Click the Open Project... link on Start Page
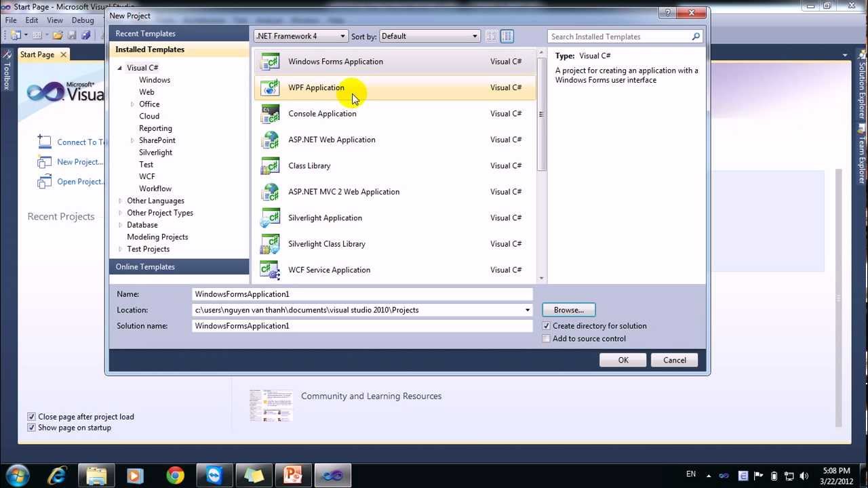The height and width of the screenshot is (488, 868). point(80,182)
